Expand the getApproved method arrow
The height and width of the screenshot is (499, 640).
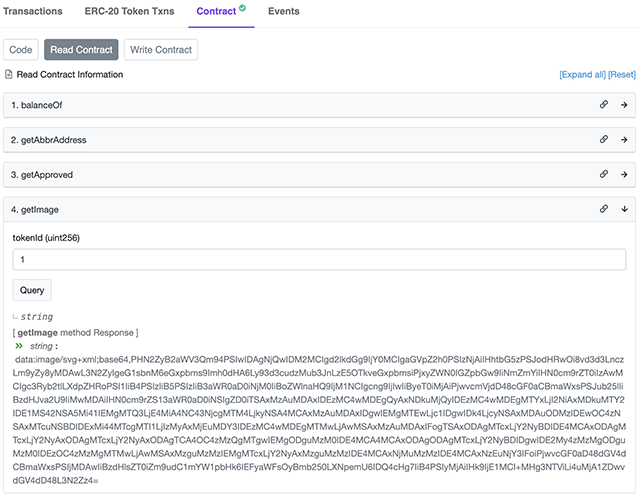[x=624, y=175]
